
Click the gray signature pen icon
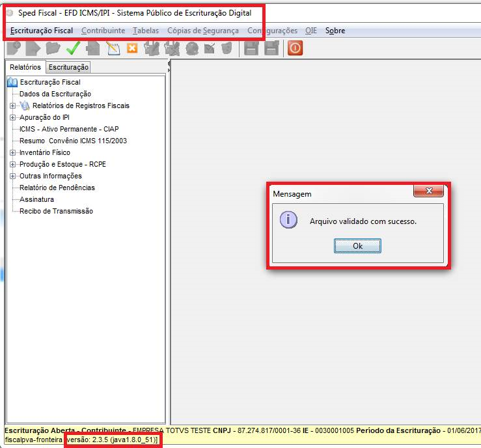tap(210, 48)
